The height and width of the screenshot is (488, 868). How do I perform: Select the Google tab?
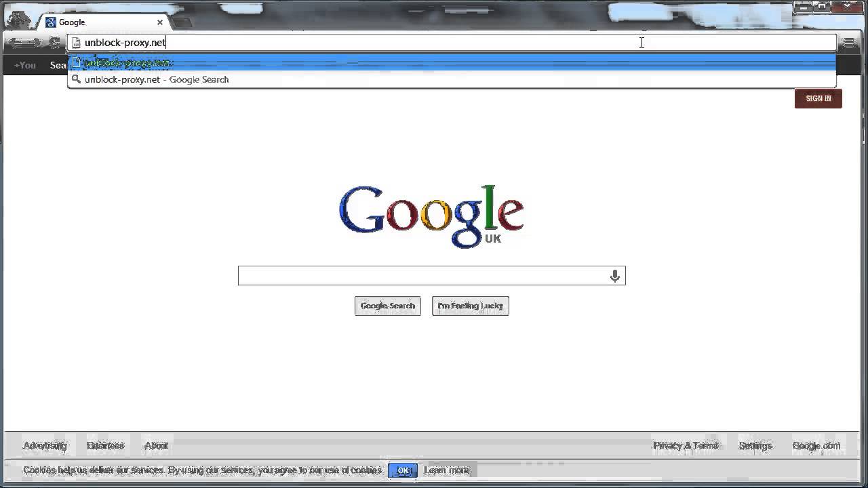(104, 22)
